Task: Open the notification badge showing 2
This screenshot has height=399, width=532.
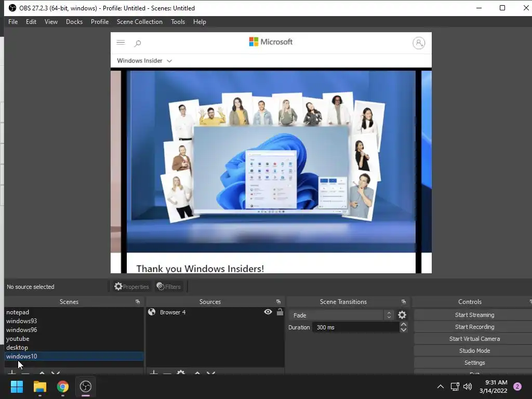Action: point(517,387)
